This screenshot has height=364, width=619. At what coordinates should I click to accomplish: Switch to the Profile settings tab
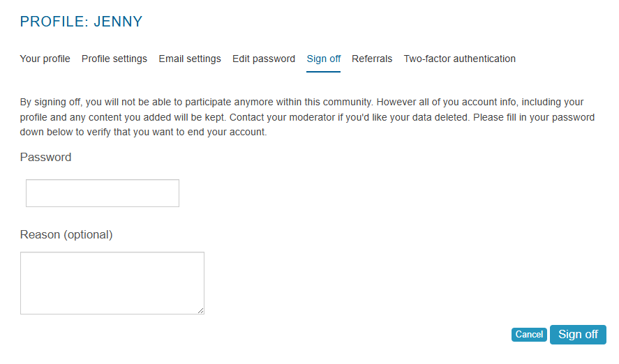(x=114, y=59)
